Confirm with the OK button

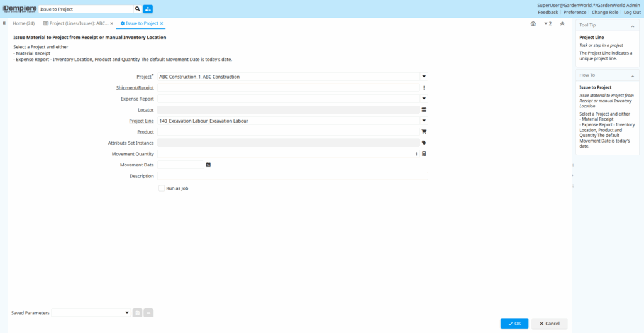point(514,324)
